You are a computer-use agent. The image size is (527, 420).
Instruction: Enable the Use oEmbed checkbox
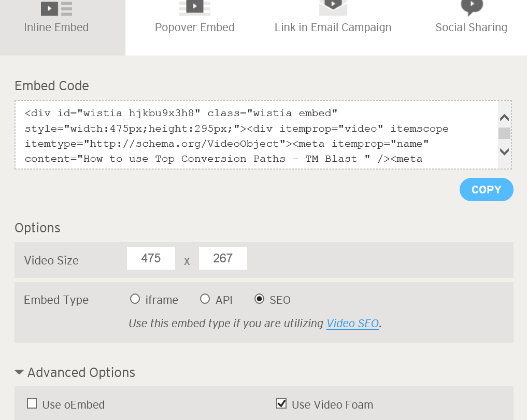pos(32,403)
